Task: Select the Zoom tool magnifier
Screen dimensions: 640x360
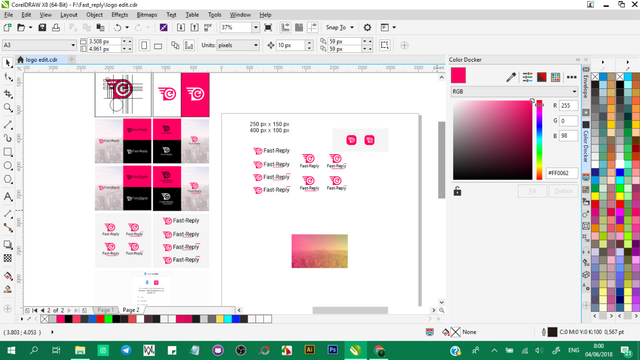Action: point(7,108)
